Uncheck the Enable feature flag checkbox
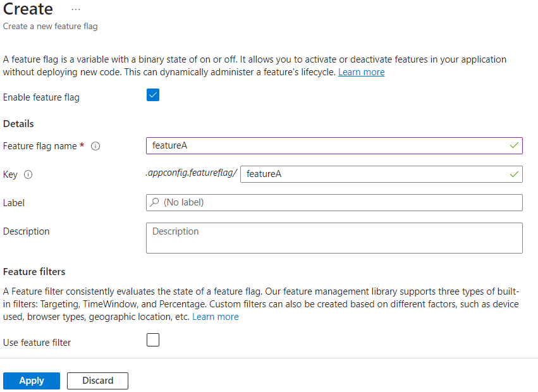Viewport: 538px width, 392px height. coord(152,95)
